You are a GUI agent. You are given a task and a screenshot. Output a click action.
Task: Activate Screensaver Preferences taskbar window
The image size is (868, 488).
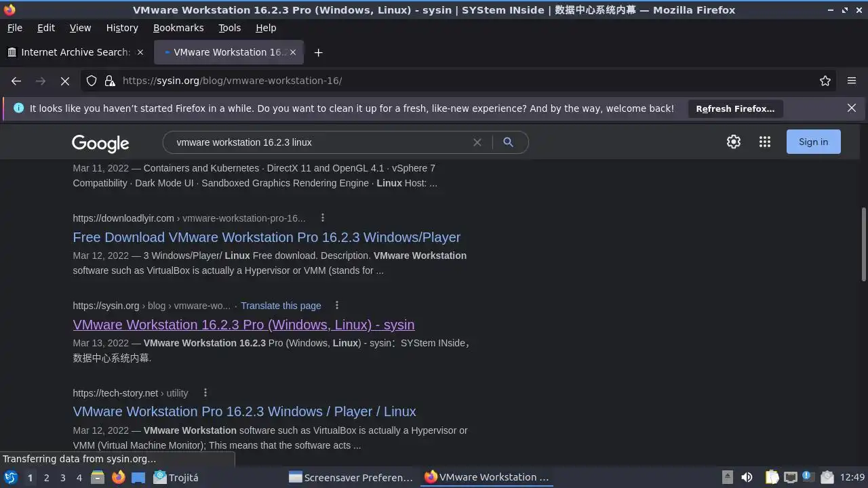351,477
